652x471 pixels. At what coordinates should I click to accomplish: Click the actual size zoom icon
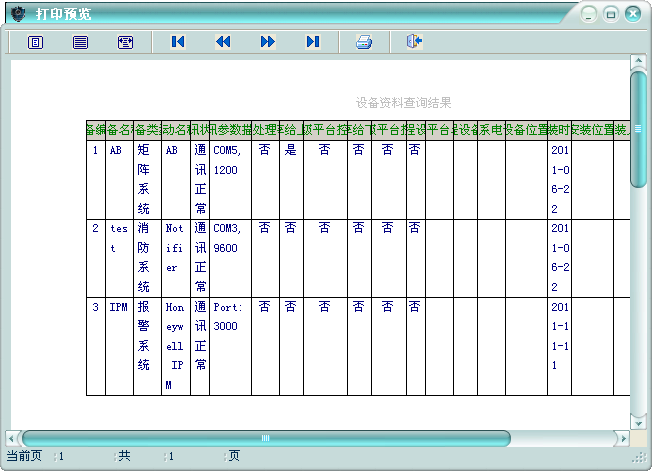click(x=125, y=42)
